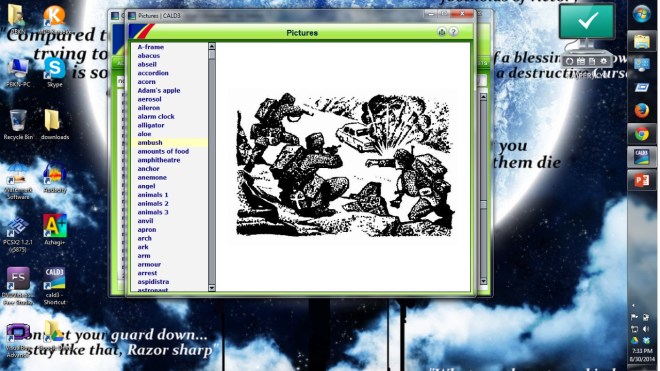Open the FBKN-PC computer icon

(x=18, y=72)
